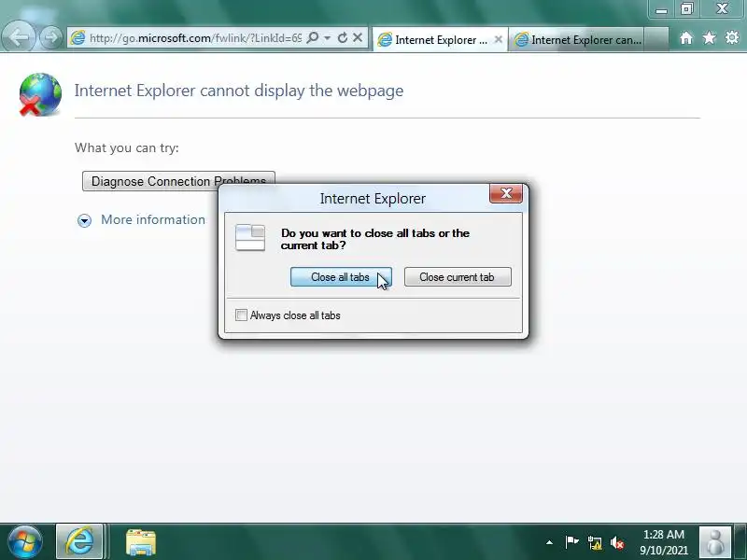The height and width of the screenshot is (560, 747).
Task: Expand the More information arrow
Action: (x=84, y=220)
